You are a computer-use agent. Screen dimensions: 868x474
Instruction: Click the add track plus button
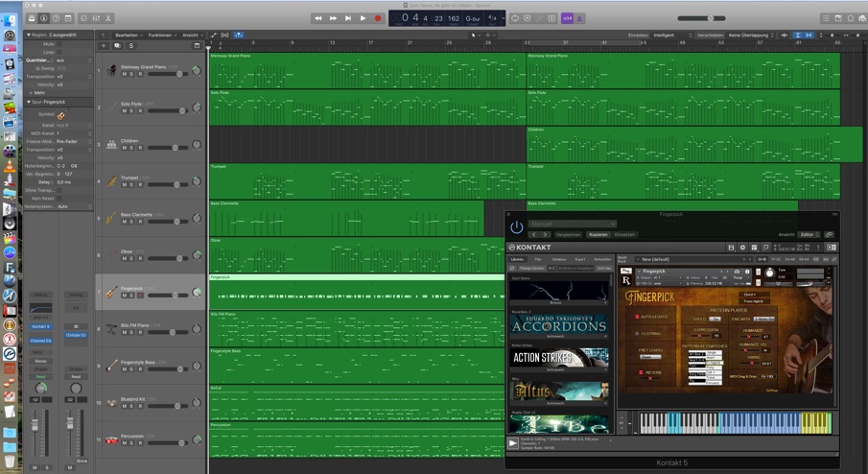click(x=104, y=46)
